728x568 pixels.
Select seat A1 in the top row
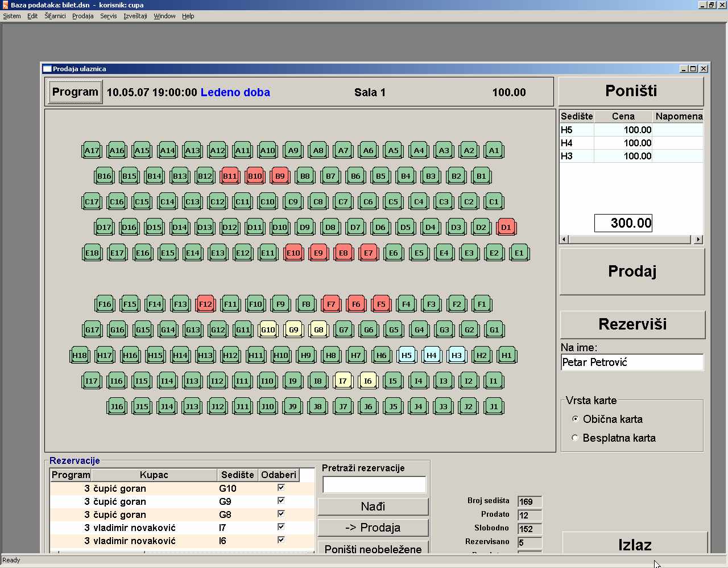[x=494, y=151]
